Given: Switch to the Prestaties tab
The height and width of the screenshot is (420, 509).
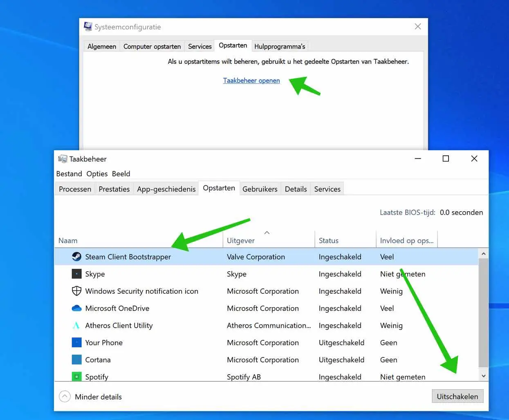Looking at the screenshot, I should (x=114, y=189).
